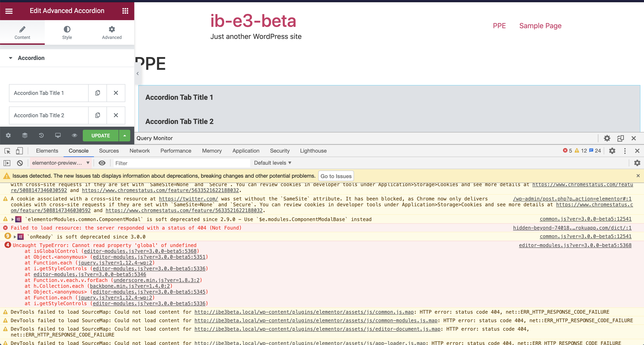
Task: Click the Go to Issues button
Action: pyautogui.click(x=336, y=176)
